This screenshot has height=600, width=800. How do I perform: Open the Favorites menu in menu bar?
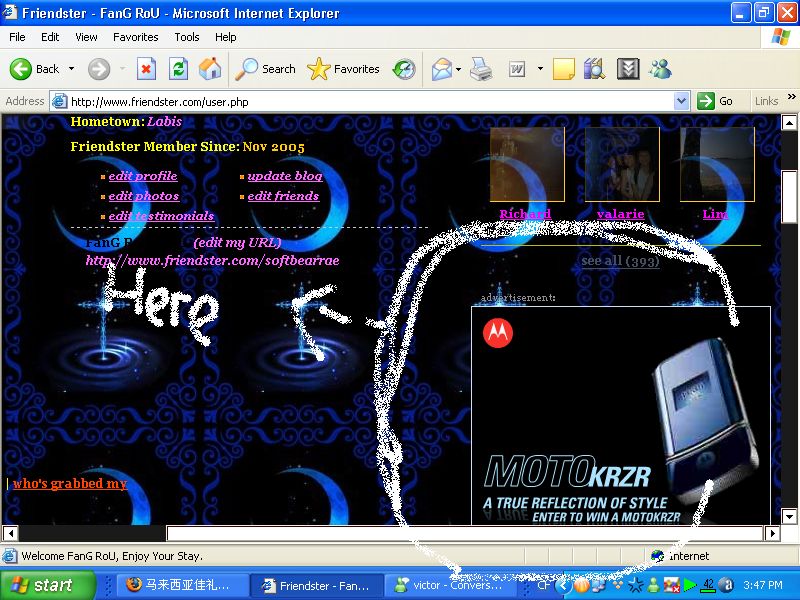[x=135, y=37]
